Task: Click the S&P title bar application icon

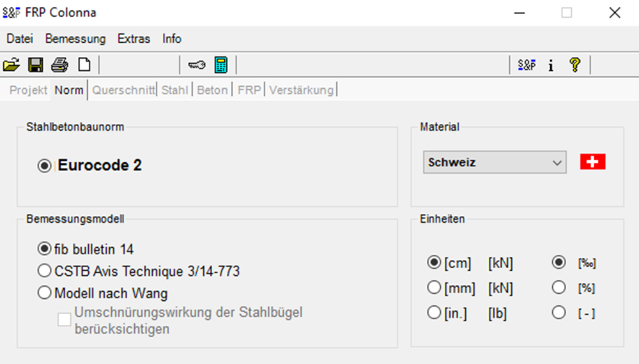Action: click(12, 13)
